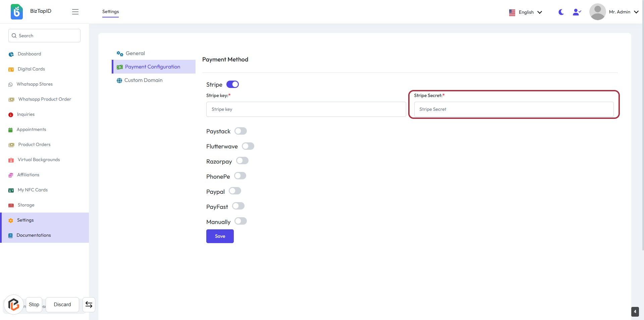
Task: Enable the Paystack payment toggle
Action: 240,131
